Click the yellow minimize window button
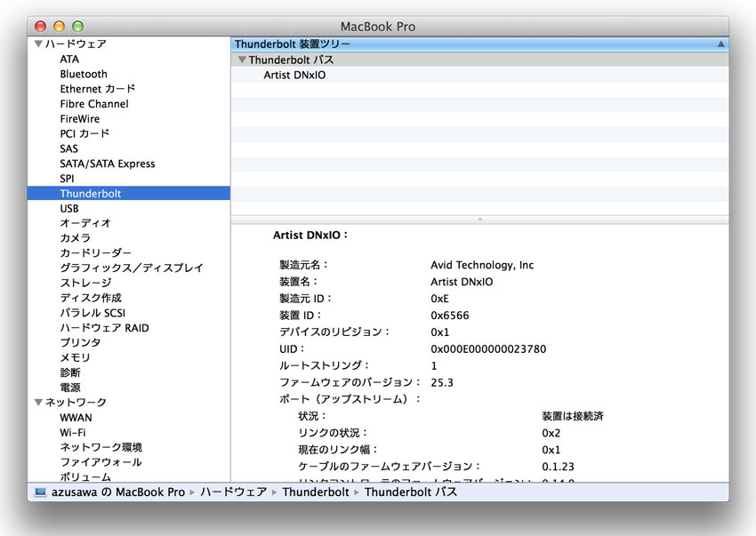The image size is (756, 536). coord(60,27)
